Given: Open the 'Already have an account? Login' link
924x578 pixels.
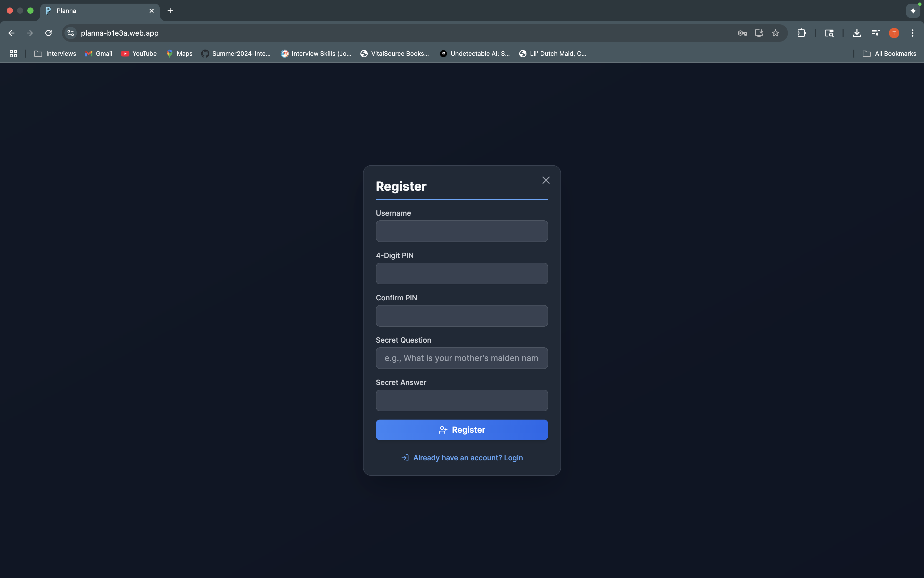Looking at the screenshot, I should click(x=462, y=457).
